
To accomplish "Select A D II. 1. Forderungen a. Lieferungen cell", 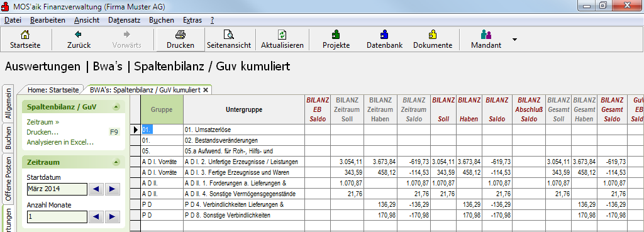I will click(x=244, y=183).
